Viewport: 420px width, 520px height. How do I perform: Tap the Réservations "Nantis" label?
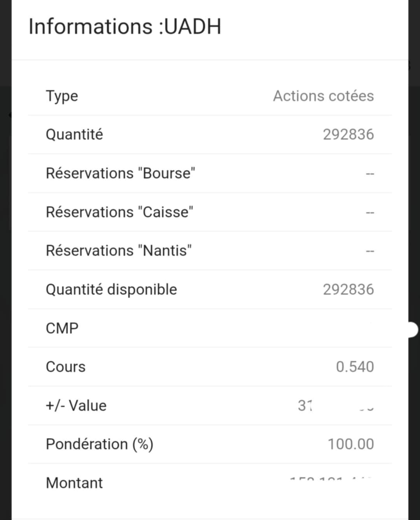(x=119, y=251)
